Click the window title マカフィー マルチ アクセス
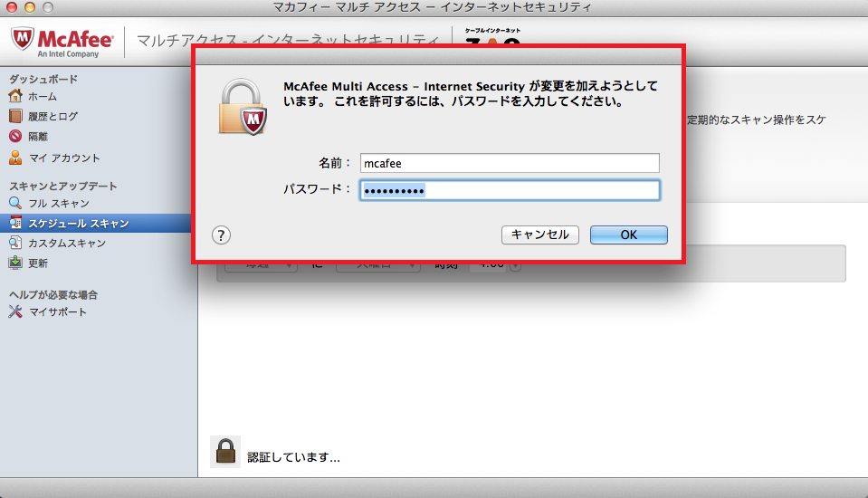Viewport: 868px width, 498px height. click(x=433, y=8)
